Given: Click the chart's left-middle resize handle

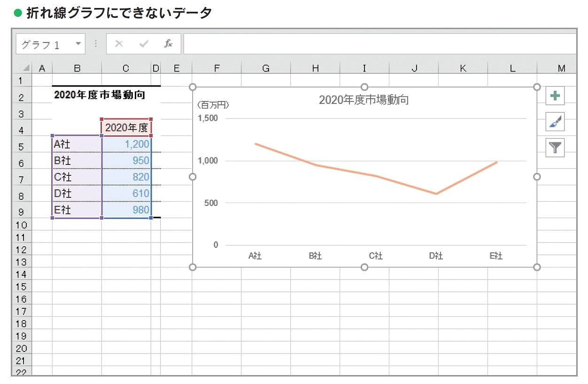Looking at the screenshot, I should click(x=192, y=177).
